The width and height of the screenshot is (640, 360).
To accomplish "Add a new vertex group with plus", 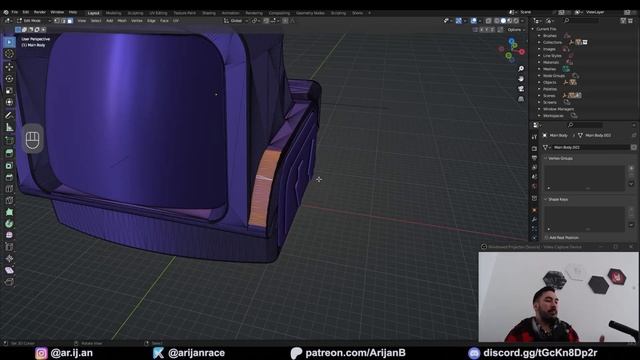I will coord(631,168).
